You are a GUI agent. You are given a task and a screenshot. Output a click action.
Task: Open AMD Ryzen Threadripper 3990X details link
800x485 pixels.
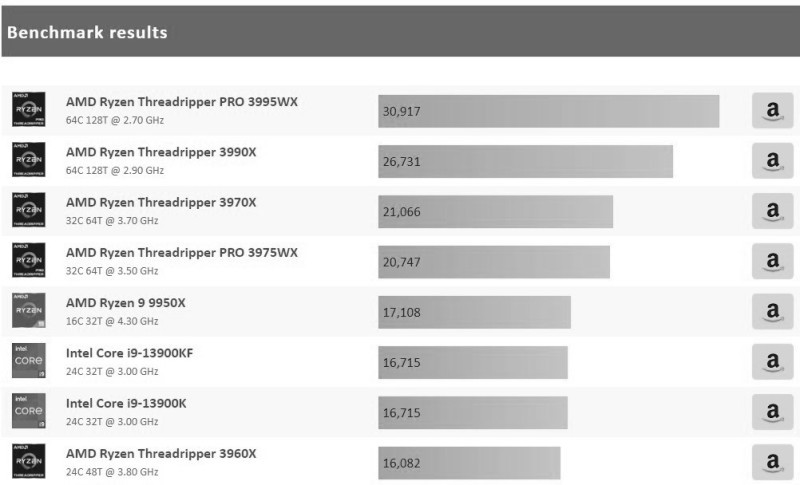[161, 152]
